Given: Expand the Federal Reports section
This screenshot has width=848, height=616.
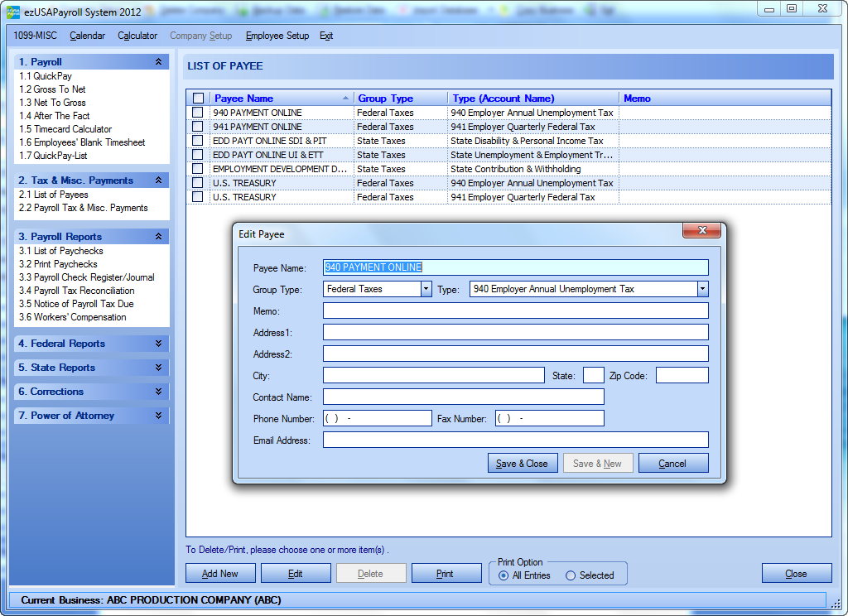Looking at the screenshot, I should 158,344.
